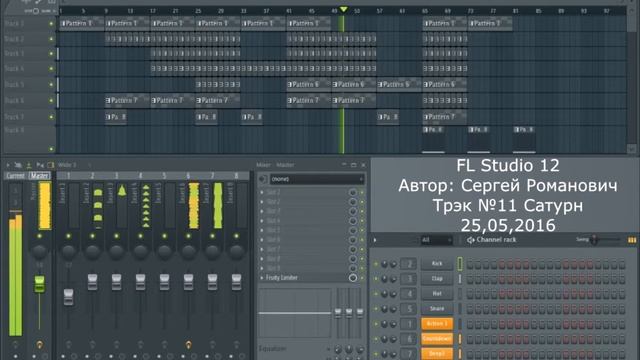640x360 pixels.
Task: Mute playlist Track 1 green dot
Action: (x=51, y=24)
